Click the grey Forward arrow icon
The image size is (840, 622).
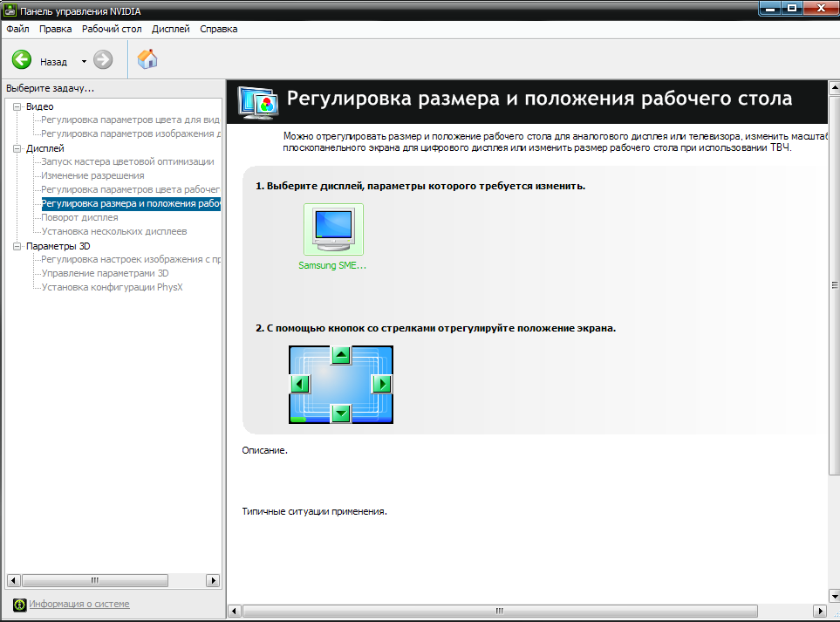tap(103, 59)
